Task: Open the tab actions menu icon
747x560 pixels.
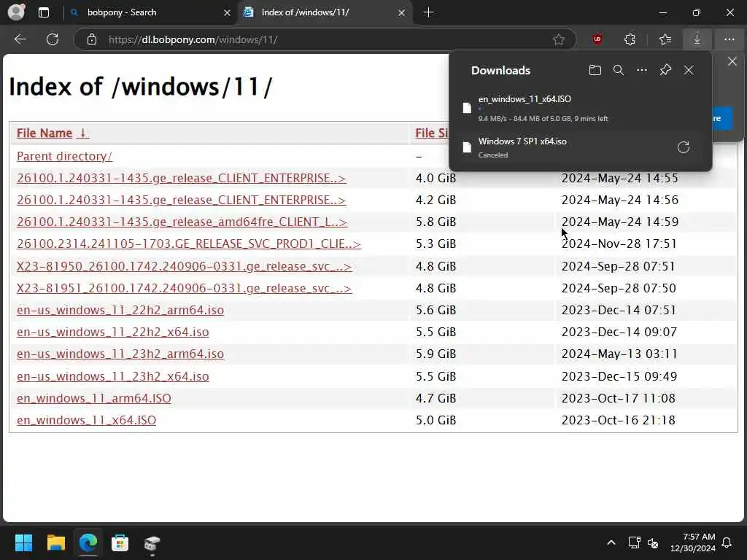Action: click(44, 12)
